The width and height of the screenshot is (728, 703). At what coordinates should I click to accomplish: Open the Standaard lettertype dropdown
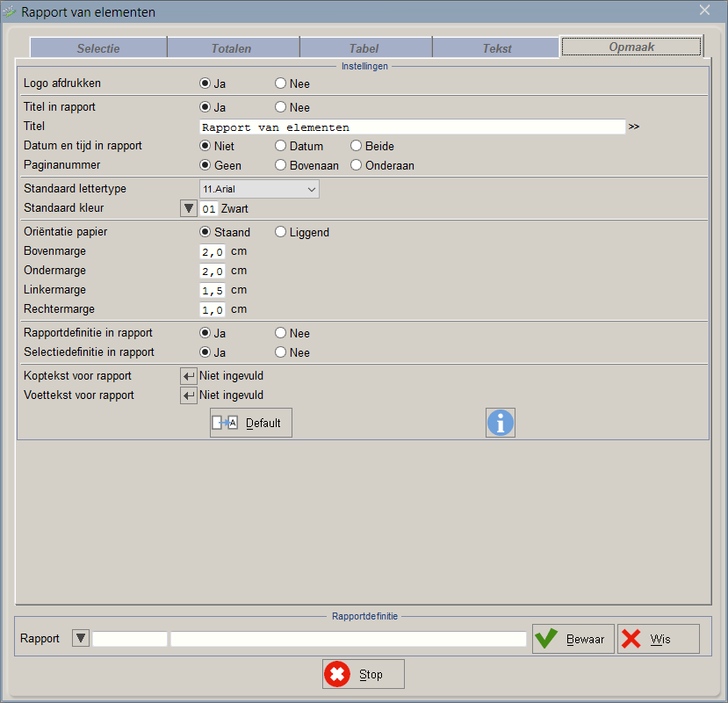259,189
